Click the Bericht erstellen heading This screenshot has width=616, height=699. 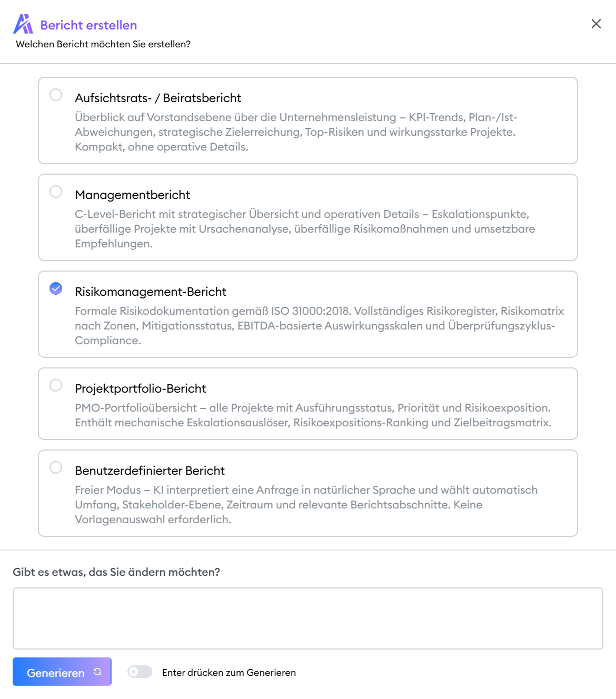tap(89, 25)
